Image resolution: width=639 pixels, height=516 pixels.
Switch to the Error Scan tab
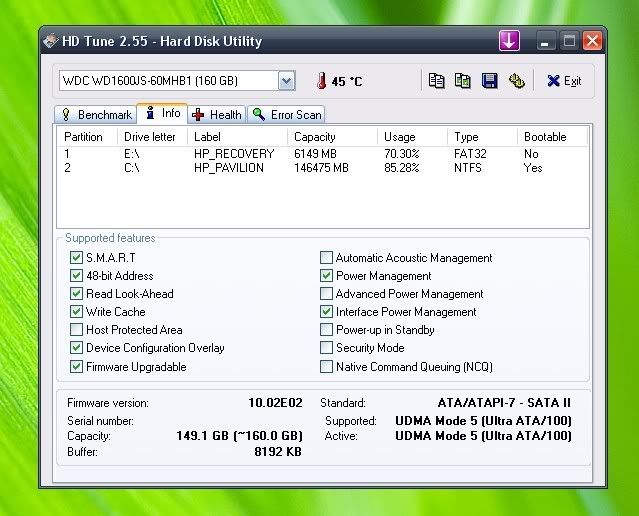click(286, 115)
